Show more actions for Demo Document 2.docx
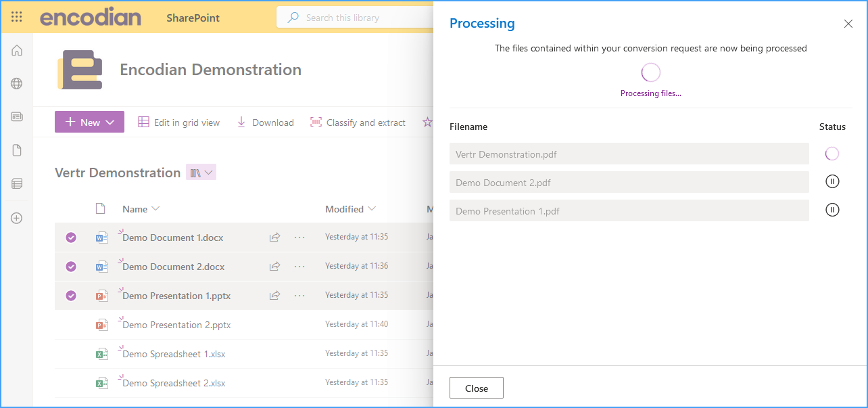The image size is (868, 408). pyautogui.click(x=299, y=267)
